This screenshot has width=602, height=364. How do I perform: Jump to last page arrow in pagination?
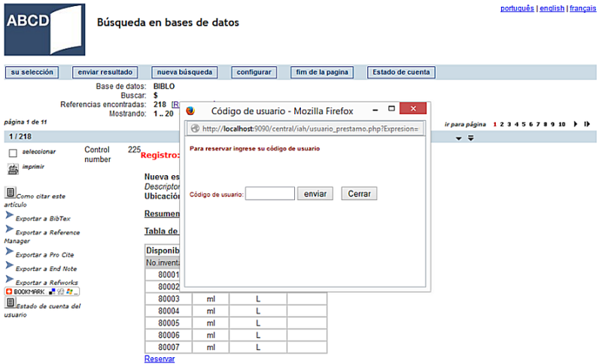587,123
